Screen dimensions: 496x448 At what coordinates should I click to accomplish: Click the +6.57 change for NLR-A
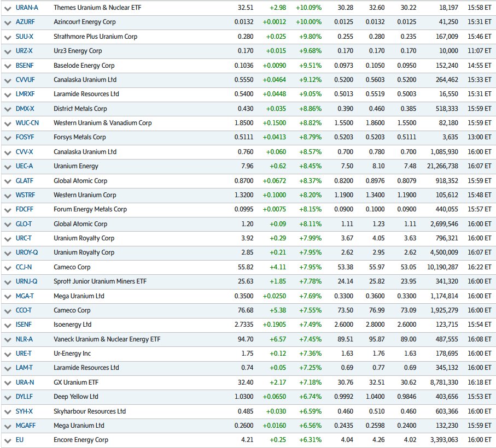point(278,339)
